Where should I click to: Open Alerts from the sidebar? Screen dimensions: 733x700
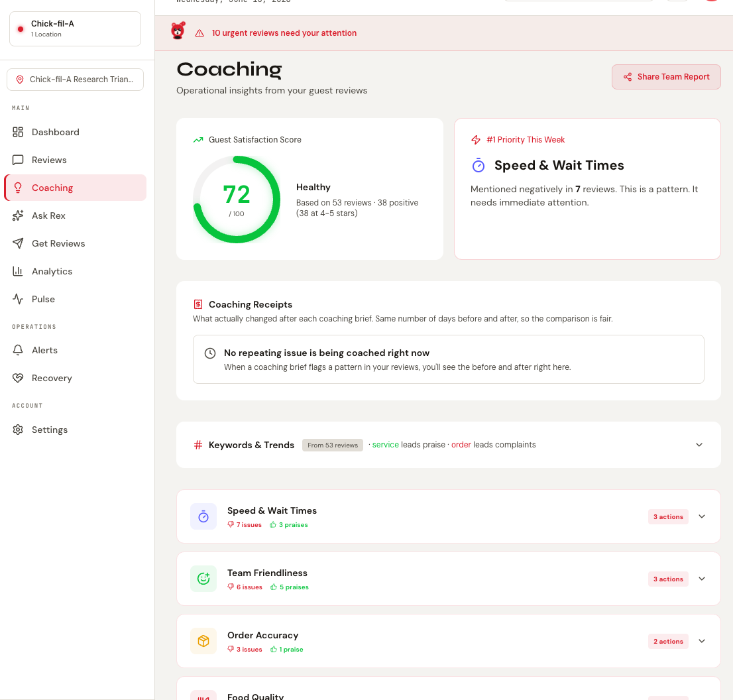click(76, 350)
